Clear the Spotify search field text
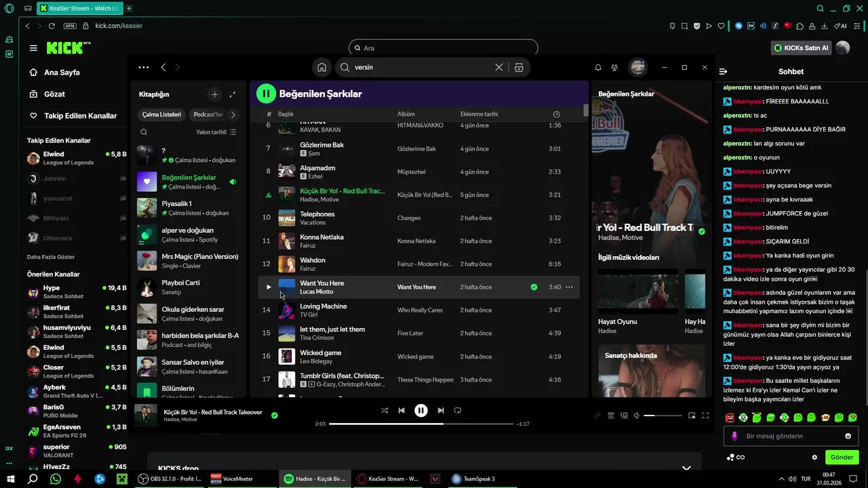Screen dimensions: 868x488 [x=499, y=67]
